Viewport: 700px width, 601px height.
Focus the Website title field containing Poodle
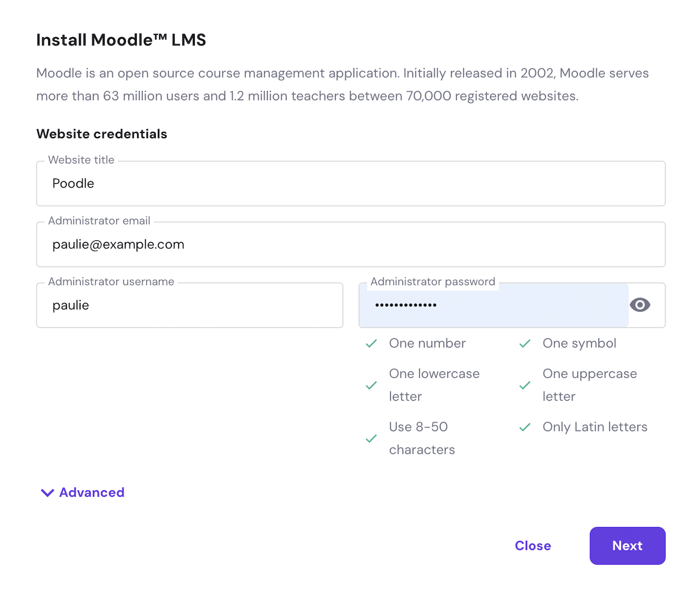[350, 184]
